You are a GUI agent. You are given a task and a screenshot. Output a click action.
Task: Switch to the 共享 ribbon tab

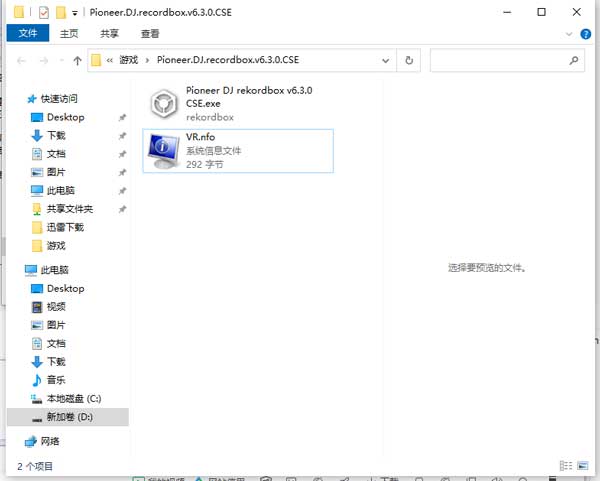click(x=109, y=34)
